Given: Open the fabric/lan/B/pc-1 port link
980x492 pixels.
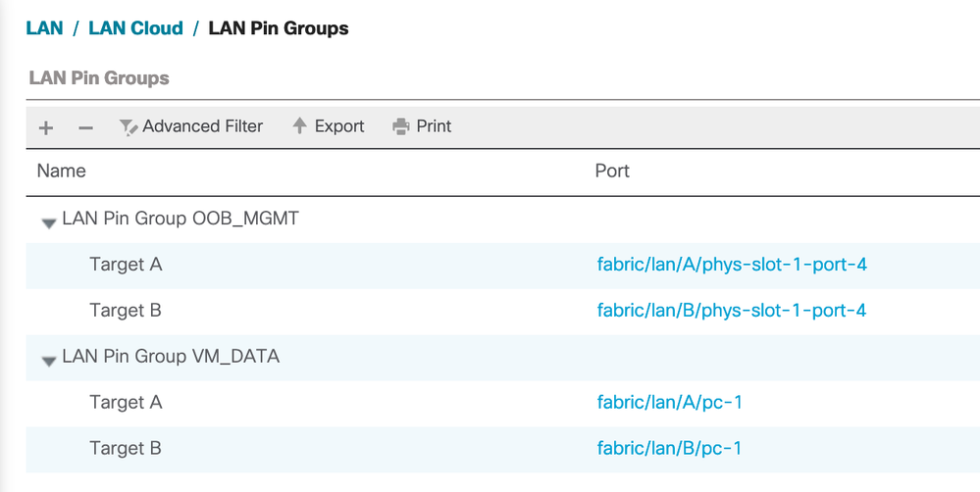Looking at the screenshot, I should tap(669, 449).
